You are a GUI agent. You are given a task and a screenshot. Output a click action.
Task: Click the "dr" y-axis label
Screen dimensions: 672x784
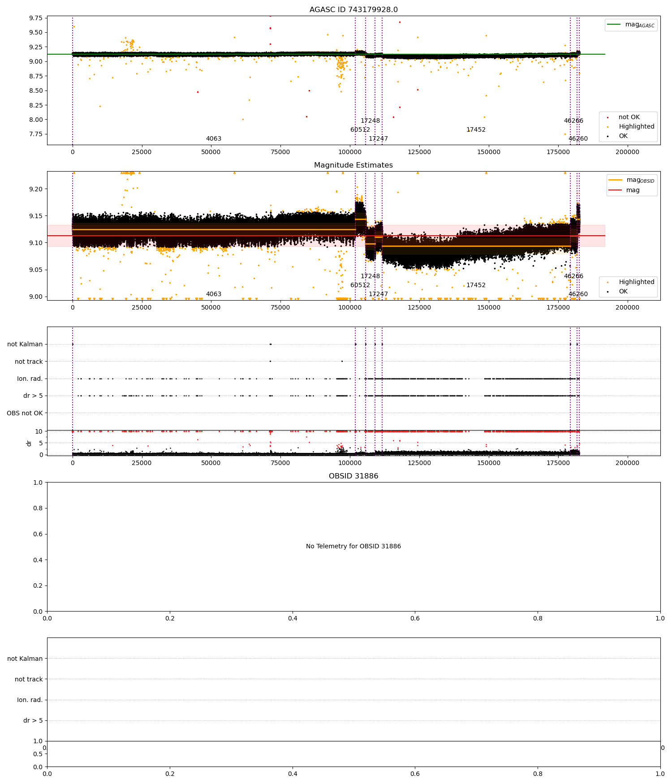click(29, 443)
